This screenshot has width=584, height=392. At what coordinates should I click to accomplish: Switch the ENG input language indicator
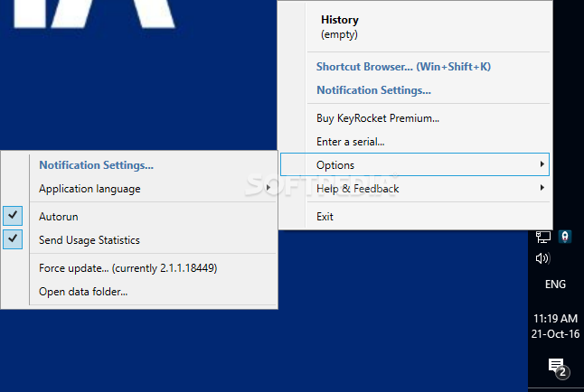click(555, 285)
